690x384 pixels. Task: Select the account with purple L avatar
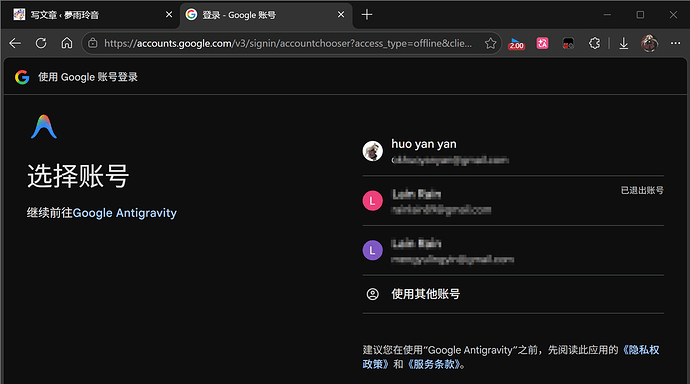513,251
